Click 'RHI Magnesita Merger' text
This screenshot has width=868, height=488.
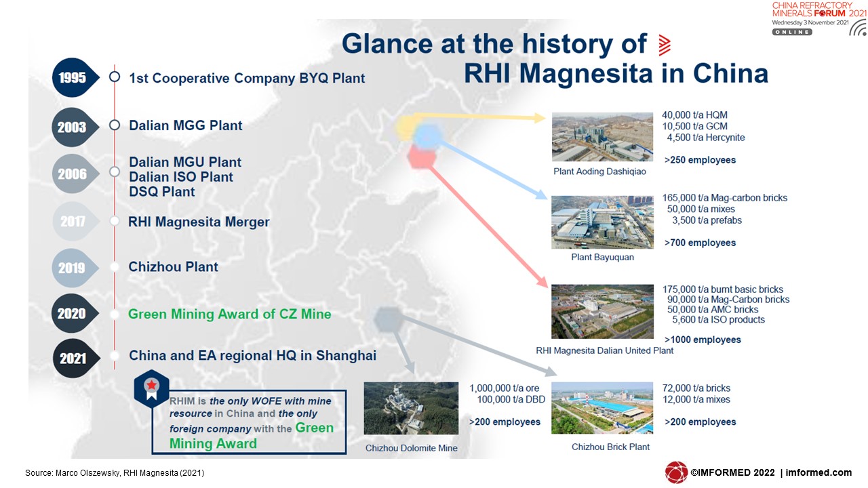click(199, 222)
